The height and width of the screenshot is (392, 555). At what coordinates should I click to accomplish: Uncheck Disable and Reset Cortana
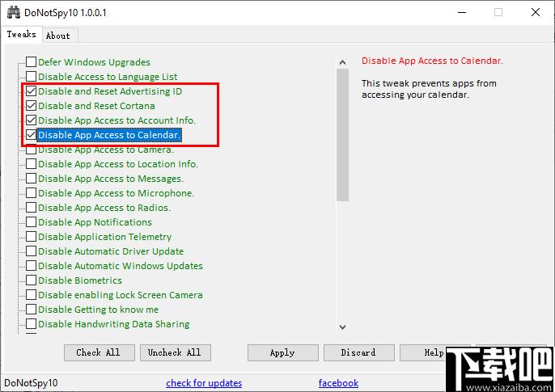tap(31, 105)
